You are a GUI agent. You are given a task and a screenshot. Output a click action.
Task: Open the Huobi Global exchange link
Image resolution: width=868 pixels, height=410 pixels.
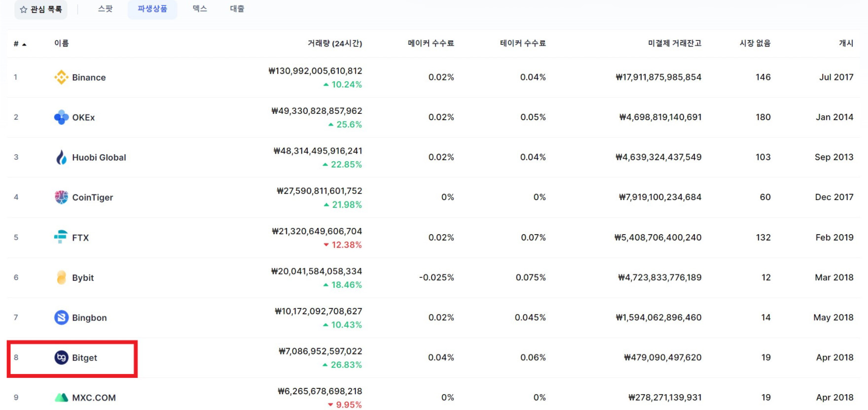coord(99,157)
